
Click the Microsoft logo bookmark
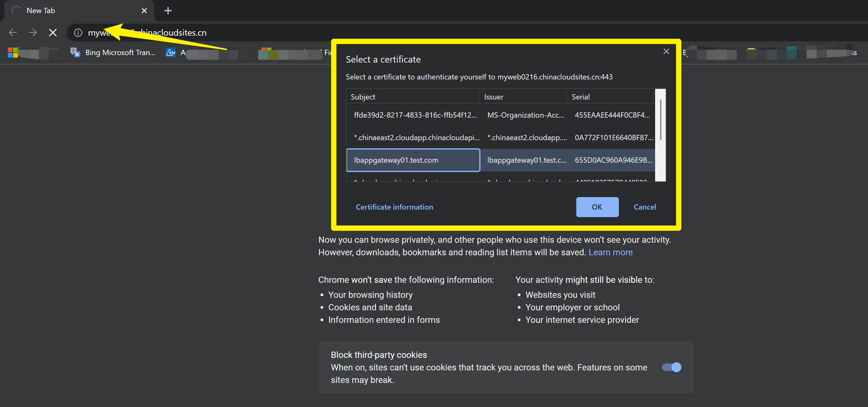(13, 53)
